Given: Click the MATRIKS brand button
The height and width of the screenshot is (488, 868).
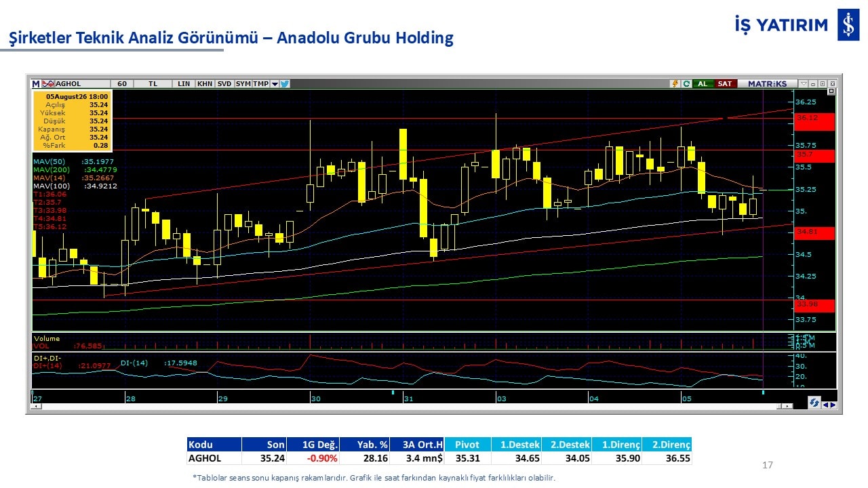Looking at the screenshot, I should coord(768,84).
